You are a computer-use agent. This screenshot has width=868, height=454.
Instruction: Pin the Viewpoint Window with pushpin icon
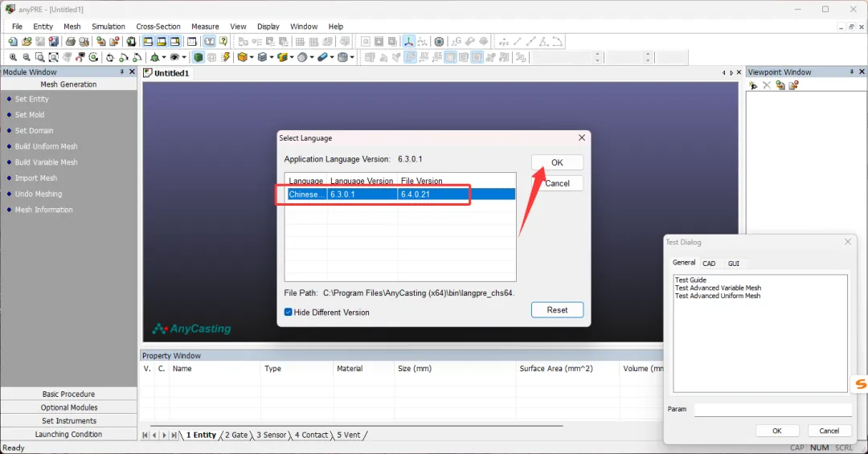click(851, 72)
